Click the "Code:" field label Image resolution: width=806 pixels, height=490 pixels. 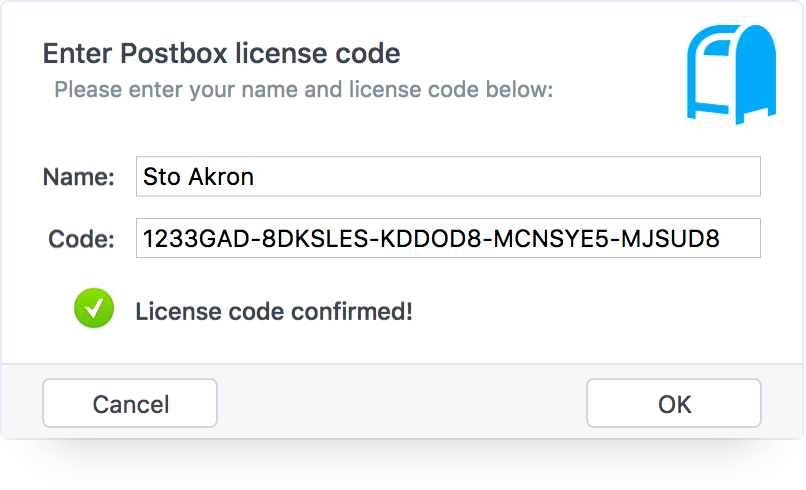click(x=81, y=239)
